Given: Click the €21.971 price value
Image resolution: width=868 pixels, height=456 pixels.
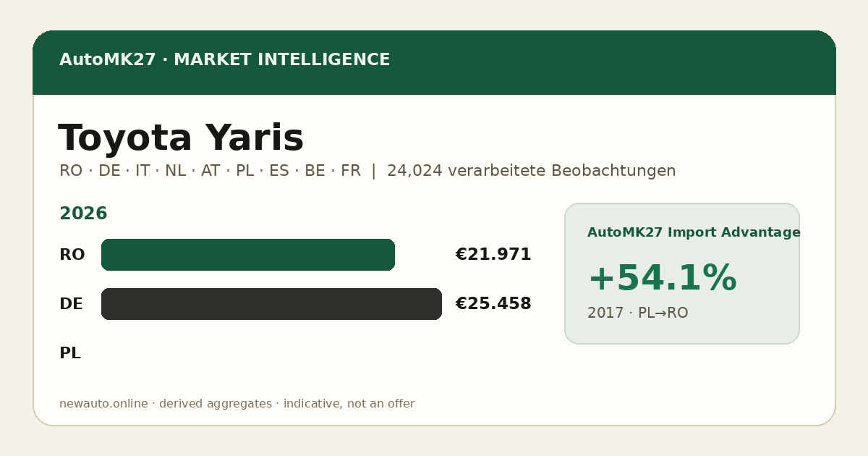Looking at the screenshot, I should pos(493,255).
